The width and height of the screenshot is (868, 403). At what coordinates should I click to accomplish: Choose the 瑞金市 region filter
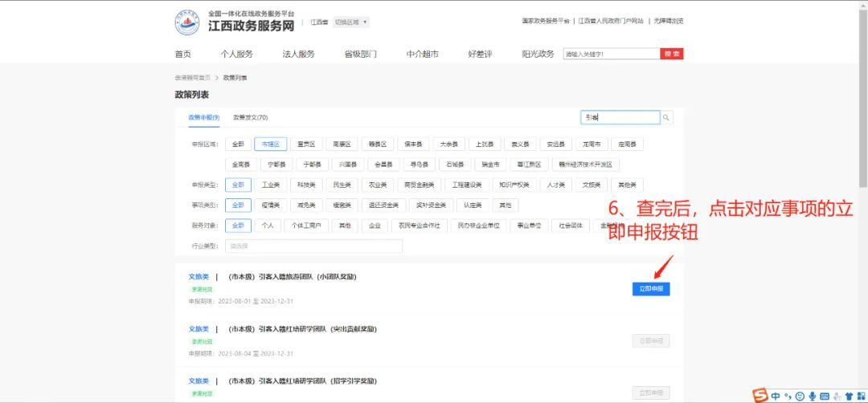click(x=490, y=165)
